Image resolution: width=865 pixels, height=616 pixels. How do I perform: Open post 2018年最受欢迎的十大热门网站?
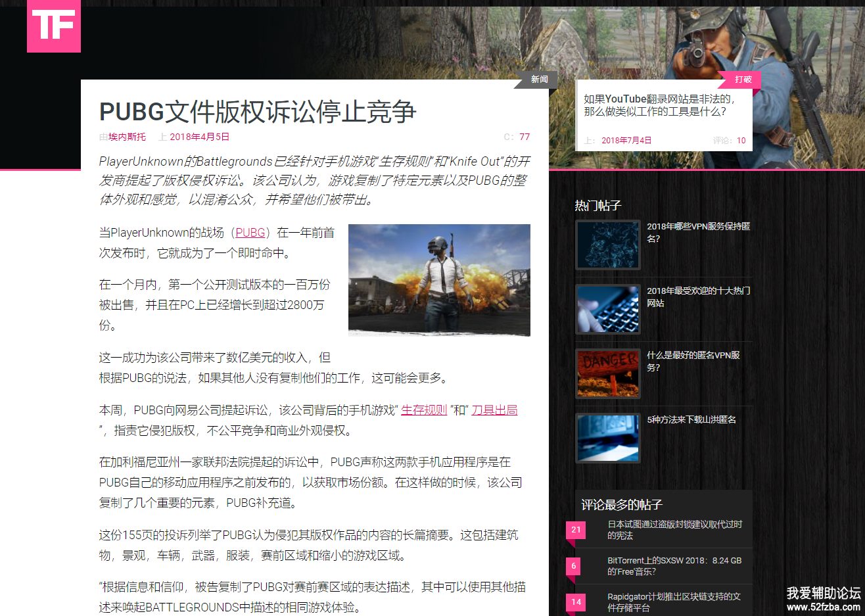click(698, 296)
